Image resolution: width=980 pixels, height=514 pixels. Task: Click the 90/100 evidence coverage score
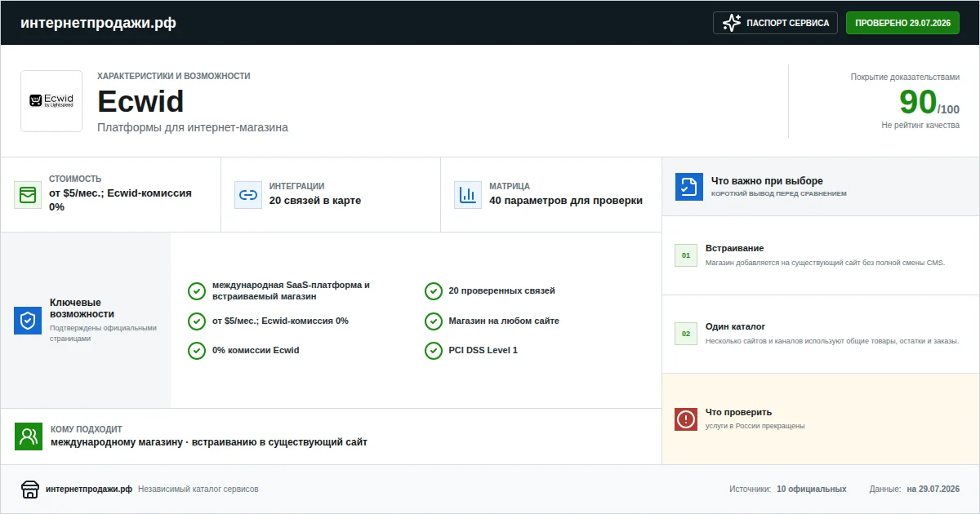[x=929, y=103]
